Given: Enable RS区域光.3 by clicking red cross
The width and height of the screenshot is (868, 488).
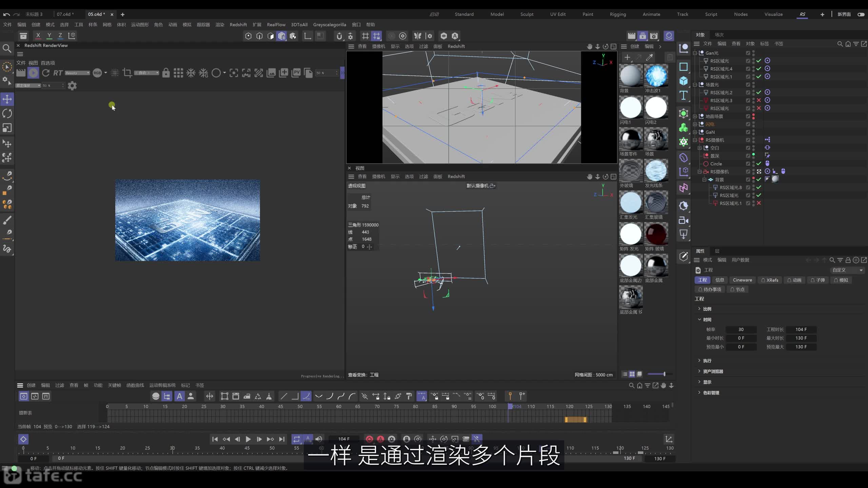Looking at the screenshot, I should [x=759, y=100].
